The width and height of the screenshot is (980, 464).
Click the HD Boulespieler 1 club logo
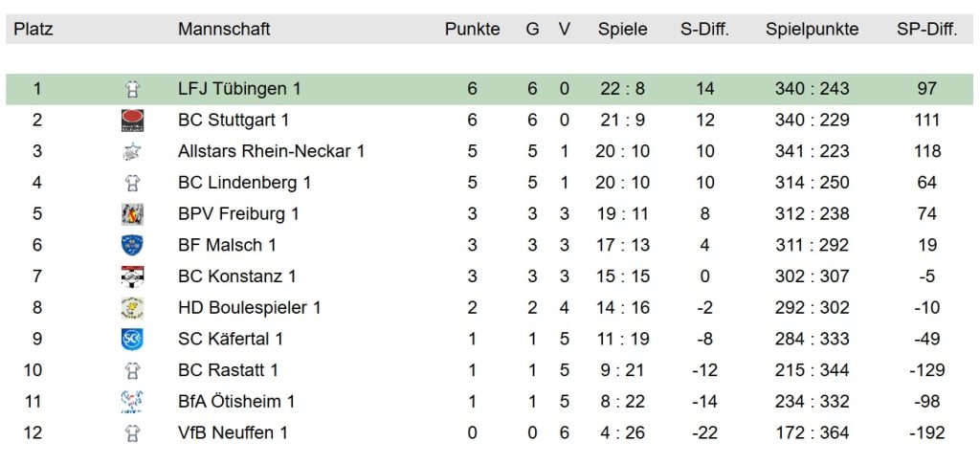pos(132,307)
